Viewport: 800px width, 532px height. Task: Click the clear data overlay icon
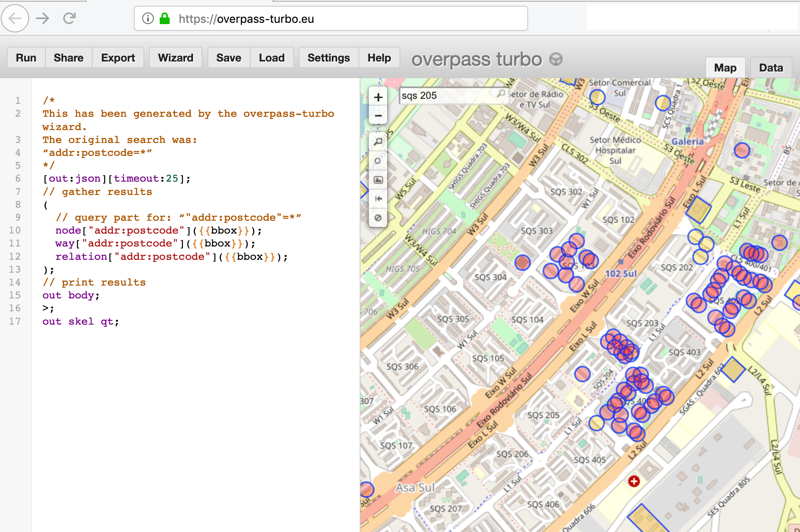(x=378, y=218)
